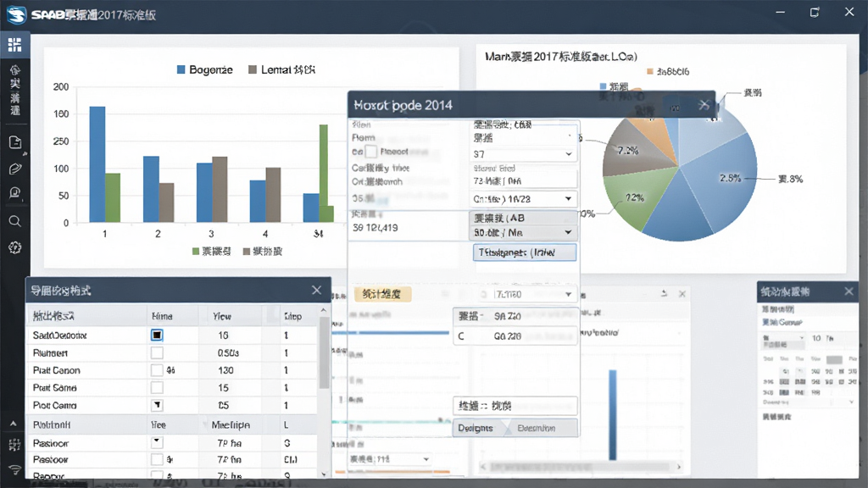The image size is (868, 488).
Task: Uncheck the checked box in SadtDeaorax row
Action: (157, 335)
